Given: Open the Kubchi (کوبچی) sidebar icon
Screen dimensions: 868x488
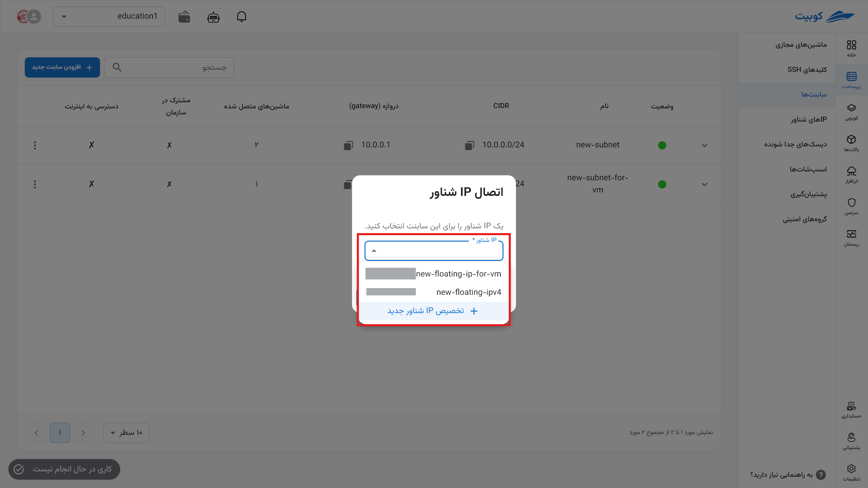Looking at the screenshot, I should [x=851, y=112].
